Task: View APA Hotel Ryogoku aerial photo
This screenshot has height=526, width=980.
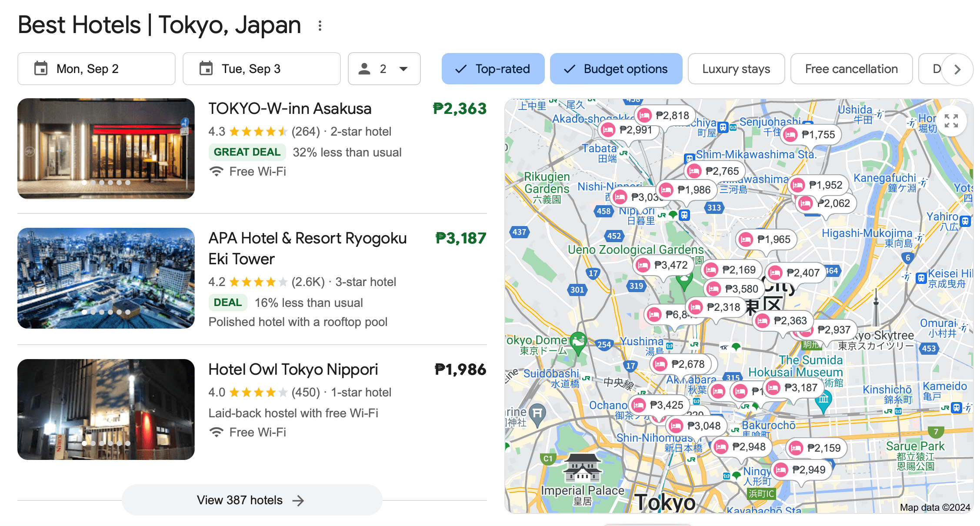Action: click(x=106, y=278)
